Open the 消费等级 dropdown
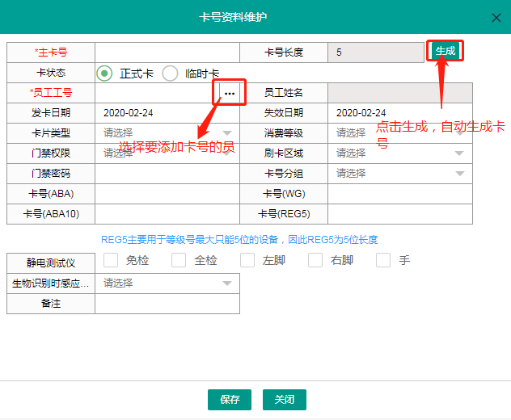 (399, 132)
